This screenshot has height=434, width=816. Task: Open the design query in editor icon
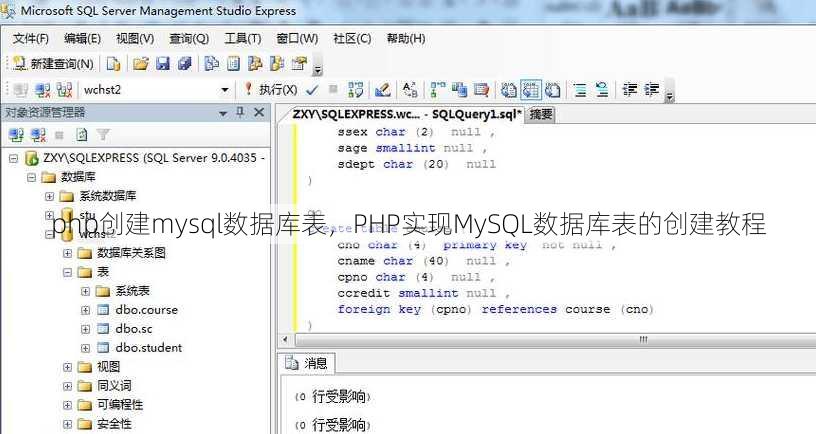click(x=383, y=90)
